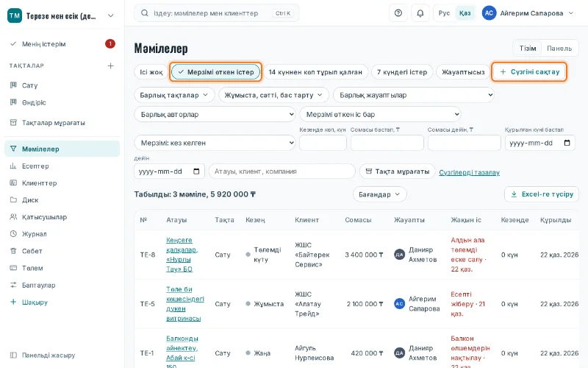Click ЖШС «Байтерек Сервис» client cell
Viewport: 588px width, 368px height.
(x=312, y=255)
